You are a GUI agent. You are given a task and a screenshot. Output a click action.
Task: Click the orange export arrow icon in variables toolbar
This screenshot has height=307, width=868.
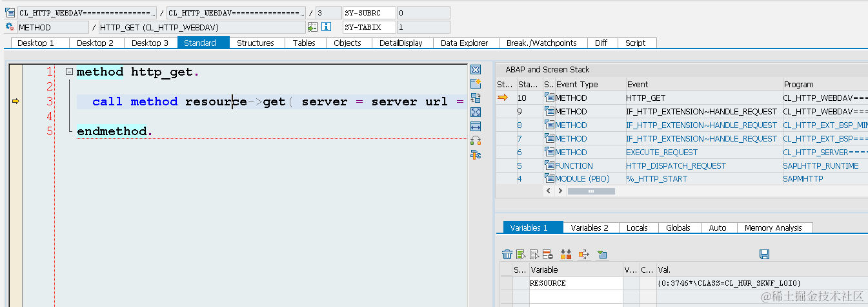click(584, 255)
